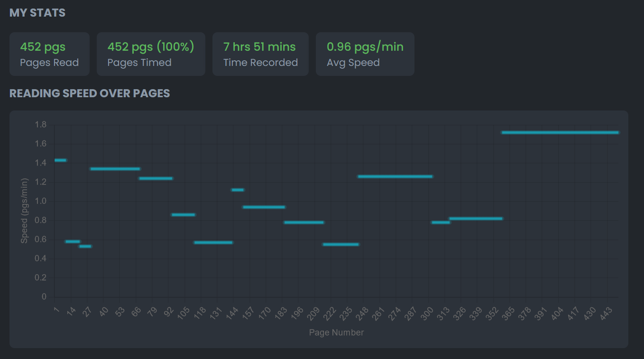Viewport: 644px width, 359px height.
Task: Click the short segment near page 144 at 1.1
Action: [238, 190]
